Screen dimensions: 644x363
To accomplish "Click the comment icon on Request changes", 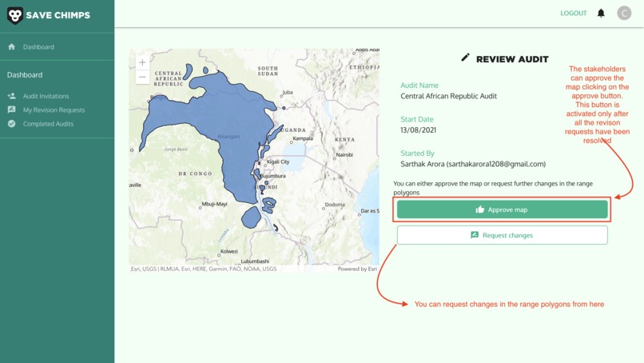I will pyautogui.click(x=475, y=235).
